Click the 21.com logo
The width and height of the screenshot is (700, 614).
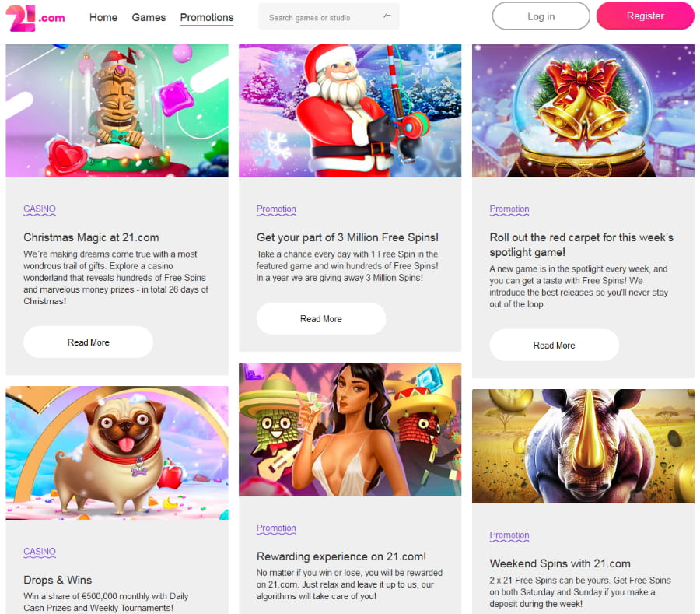pos(35,18)
